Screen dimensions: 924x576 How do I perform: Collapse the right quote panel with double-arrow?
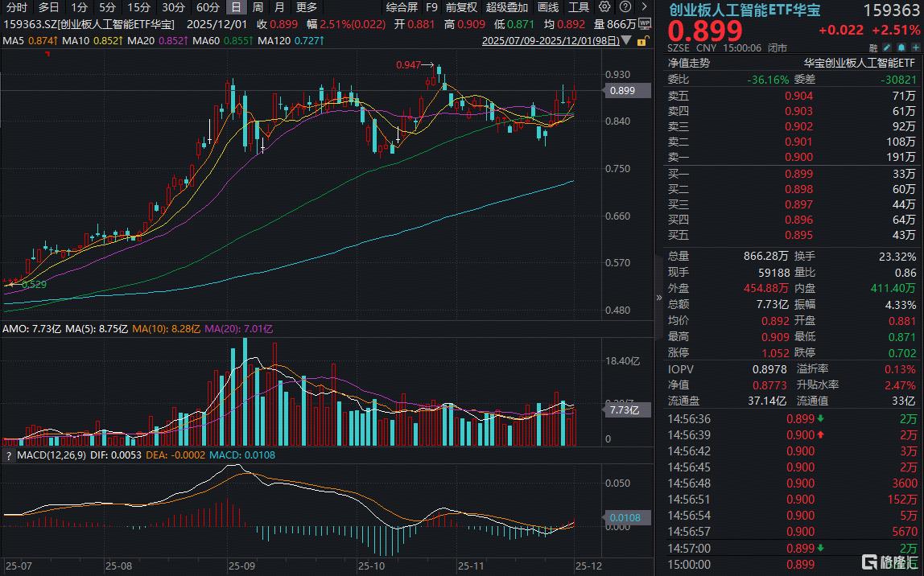tap(660, 297)
